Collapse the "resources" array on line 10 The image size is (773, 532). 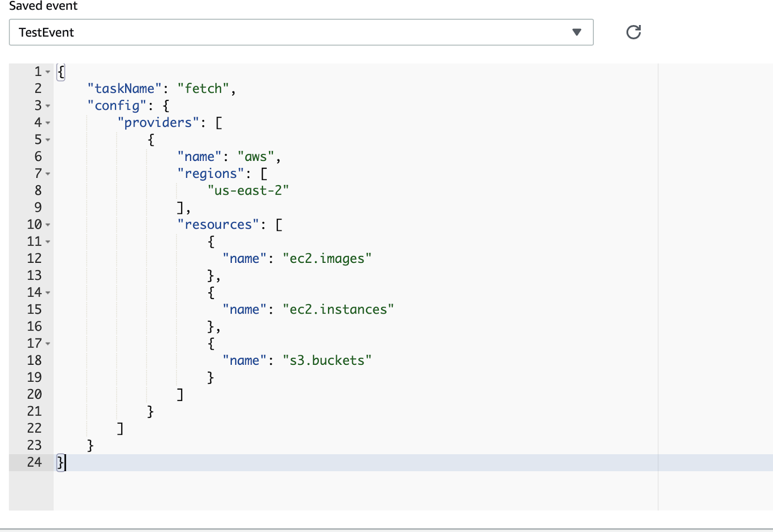[x=48, y=225]
